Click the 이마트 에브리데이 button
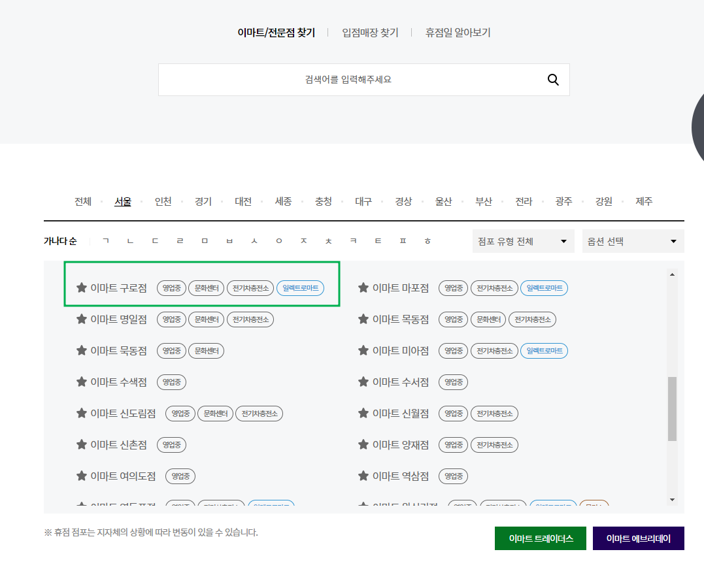This screenshot has width=704, height=588. click(x=639, y=538)
